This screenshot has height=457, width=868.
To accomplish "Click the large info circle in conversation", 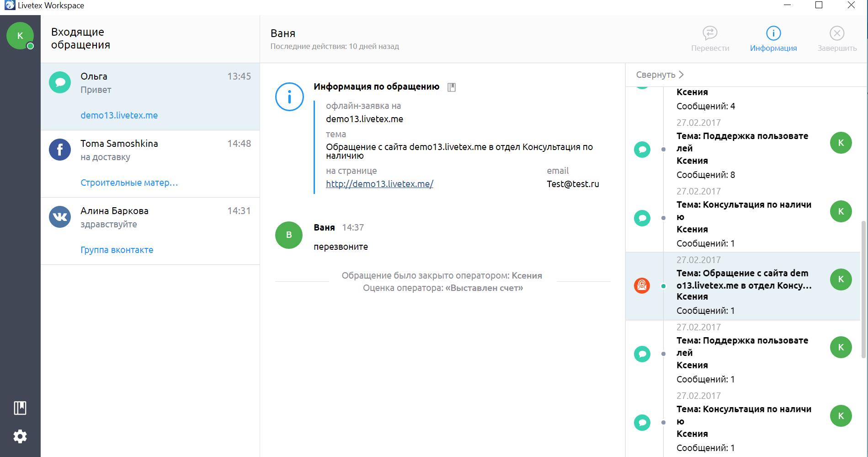I will 289,97.
